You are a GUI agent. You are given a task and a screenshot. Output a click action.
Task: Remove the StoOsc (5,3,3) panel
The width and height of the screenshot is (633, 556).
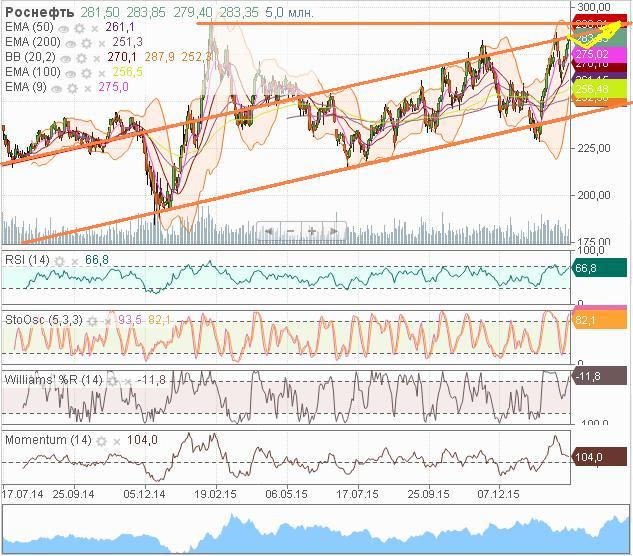(107, 322)
